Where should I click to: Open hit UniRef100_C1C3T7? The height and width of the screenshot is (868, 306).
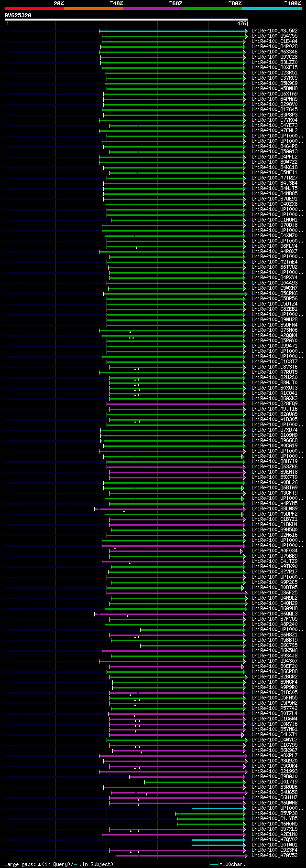click(274, 361)
